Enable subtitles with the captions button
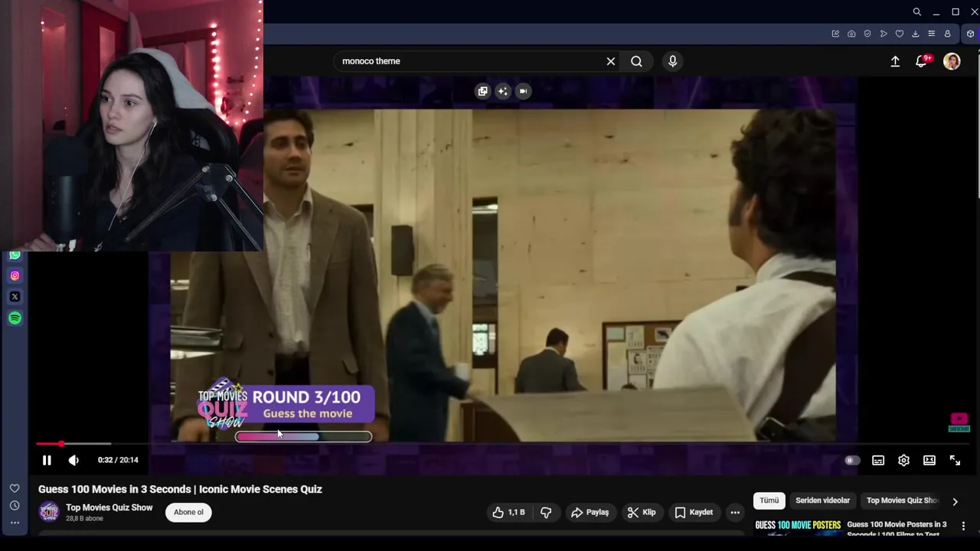Screen dimensions: 980x551 tap(878, 460)
